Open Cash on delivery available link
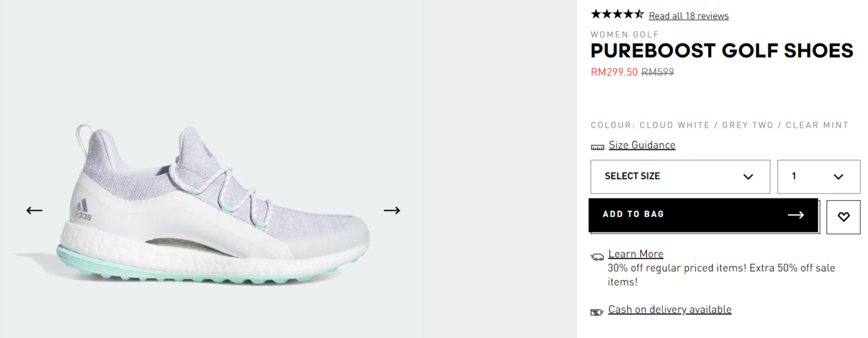Image resolution: width=868 pixels, height=338 pixels. click(669, 309)
